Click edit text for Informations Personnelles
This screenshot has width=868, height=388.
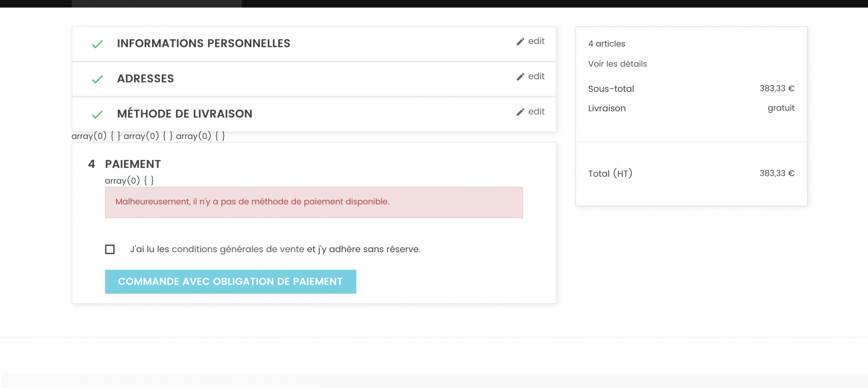(536, 41)
